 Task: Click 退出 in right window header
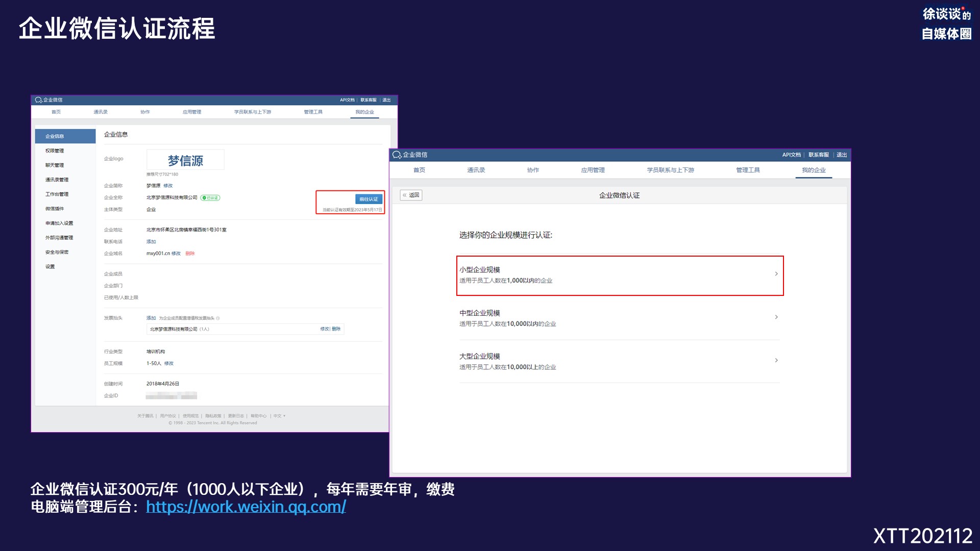(842, 155)
